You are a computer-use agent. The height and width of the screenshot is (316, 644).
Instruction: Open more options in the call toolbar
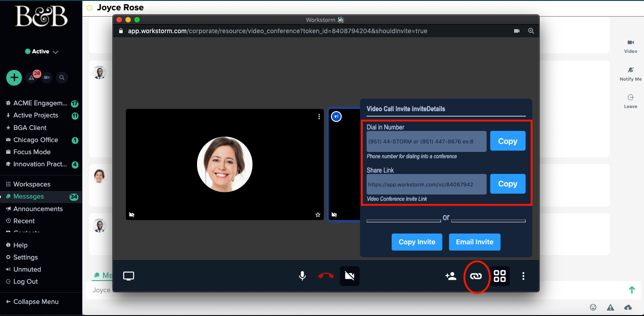tap(523, 276)
